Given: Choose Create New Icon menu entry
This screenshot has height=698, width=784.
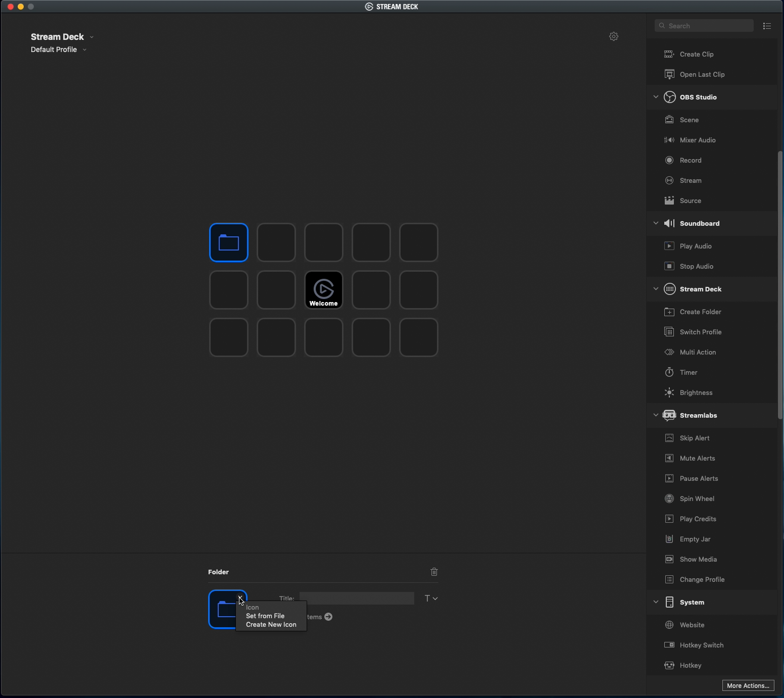Looking at the screenshot, I should click(271, 625).
